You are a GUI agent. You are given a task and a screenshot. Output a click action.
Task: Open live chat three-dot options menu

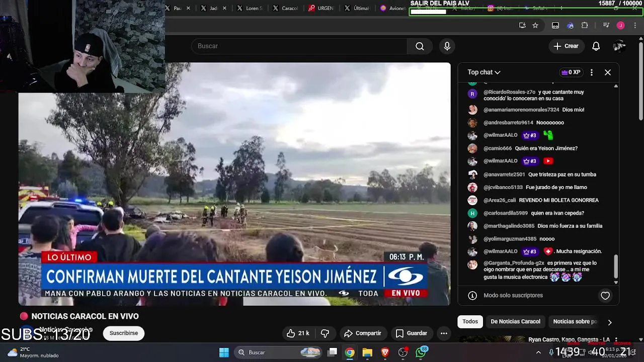click(592, 72)
